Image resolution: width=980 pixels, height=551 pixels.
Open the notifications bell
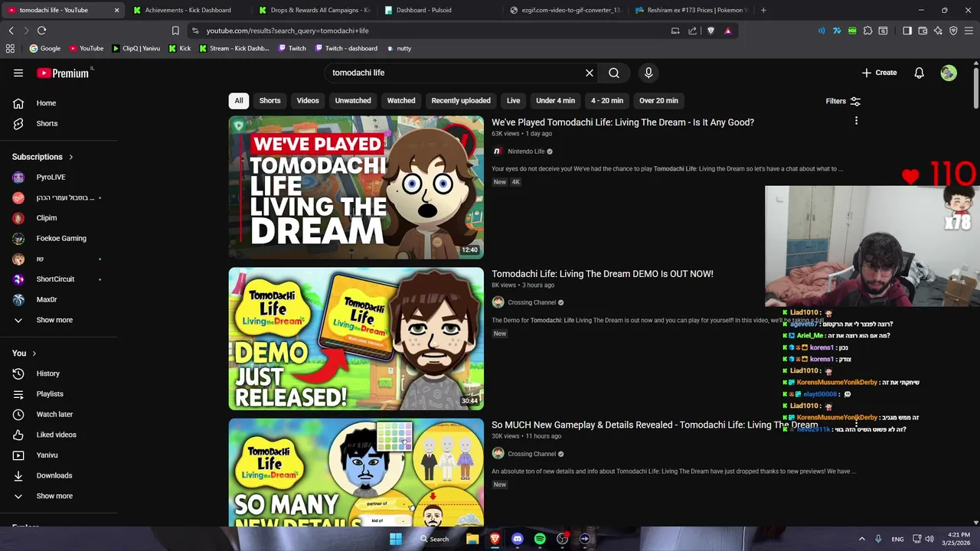[x=919, y=73]
